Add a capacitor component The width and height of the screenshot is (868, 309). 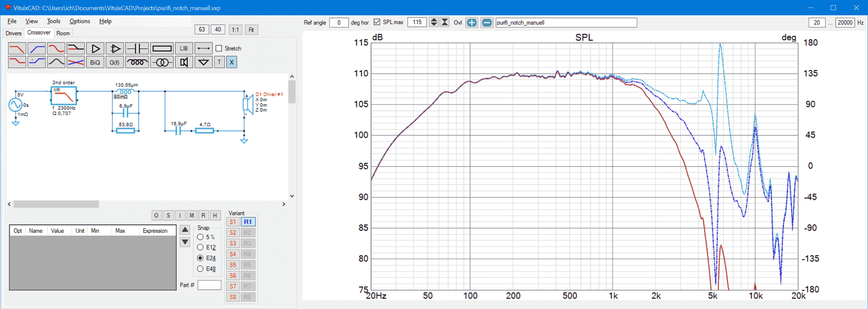(137, 48)
